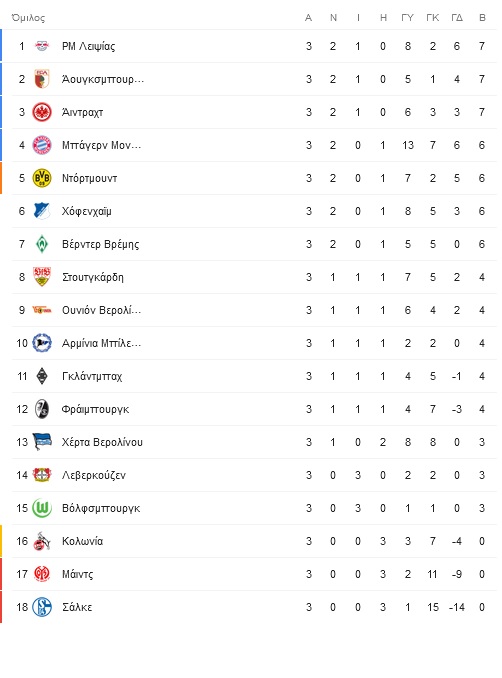Click the Hertha Berlin flag logo
The height and width of the screenshot is (678, 502).
tap(42, 442)
